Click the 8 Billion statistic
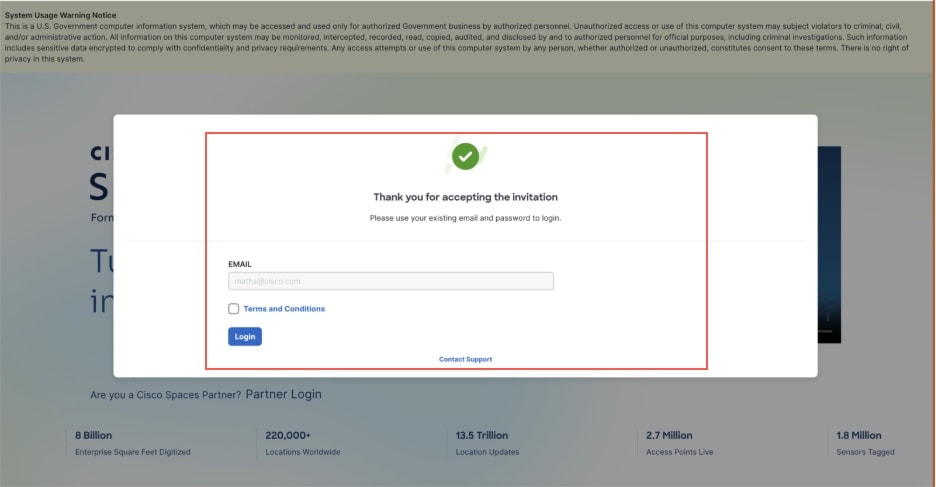Viewport: 936px width, 487px height. coord(94,436)
